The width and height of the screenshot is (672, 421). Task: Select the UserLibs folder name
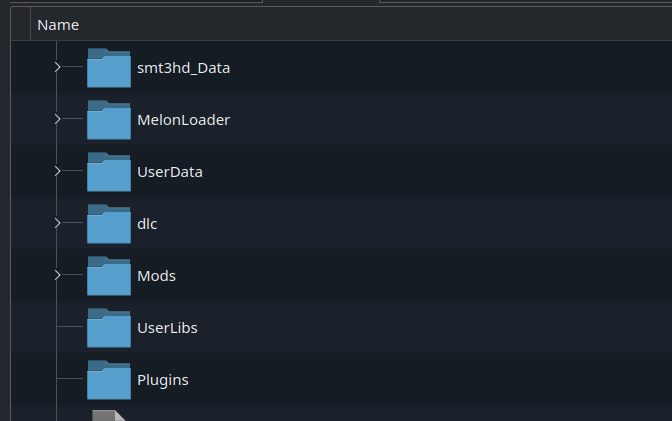point(166,328)
